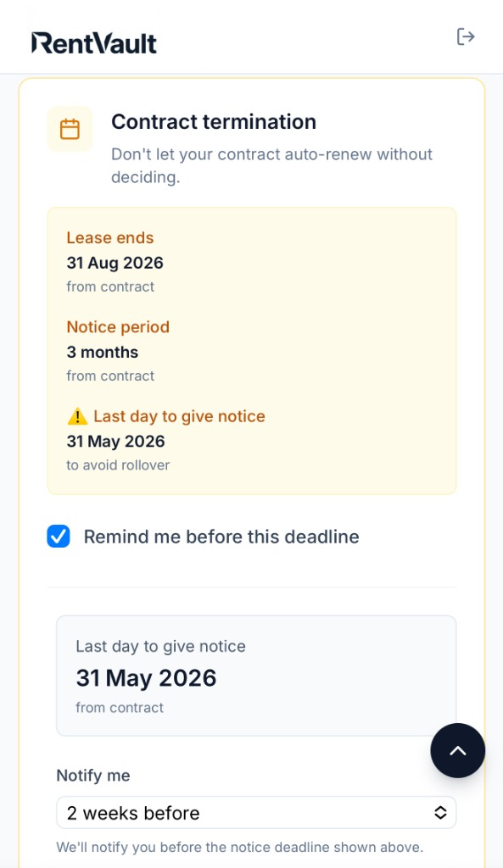Uncheck the Remind me before this deadline checkbox
Image resolution: width=503 pixels, height=868 pixels.
tap(59, 537)
